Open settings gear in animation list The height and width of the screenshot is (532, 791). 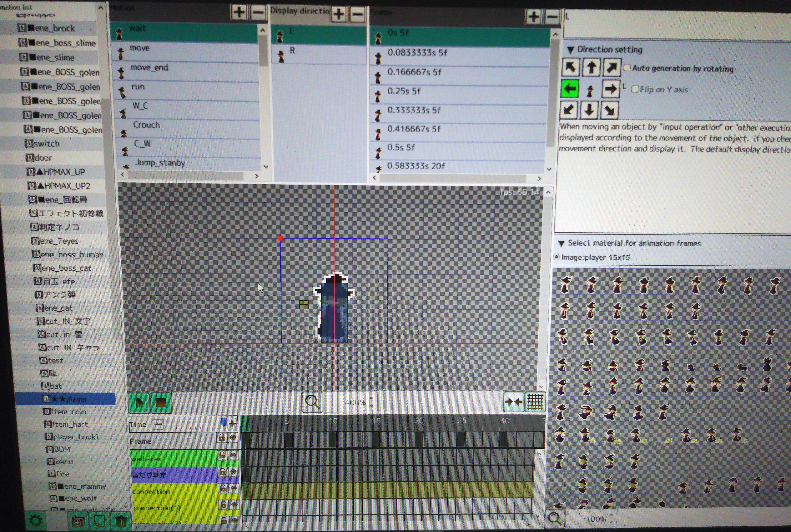pyautogui.click(x=36, y=520)
